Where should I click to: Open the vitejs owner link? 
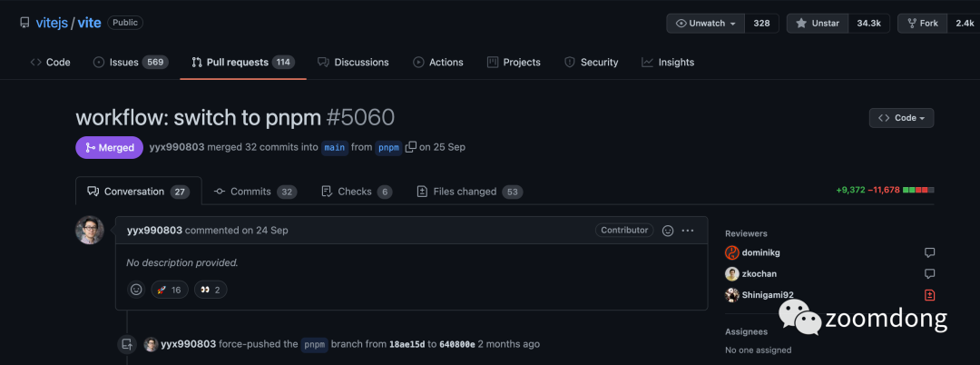[x=52, y=23]
